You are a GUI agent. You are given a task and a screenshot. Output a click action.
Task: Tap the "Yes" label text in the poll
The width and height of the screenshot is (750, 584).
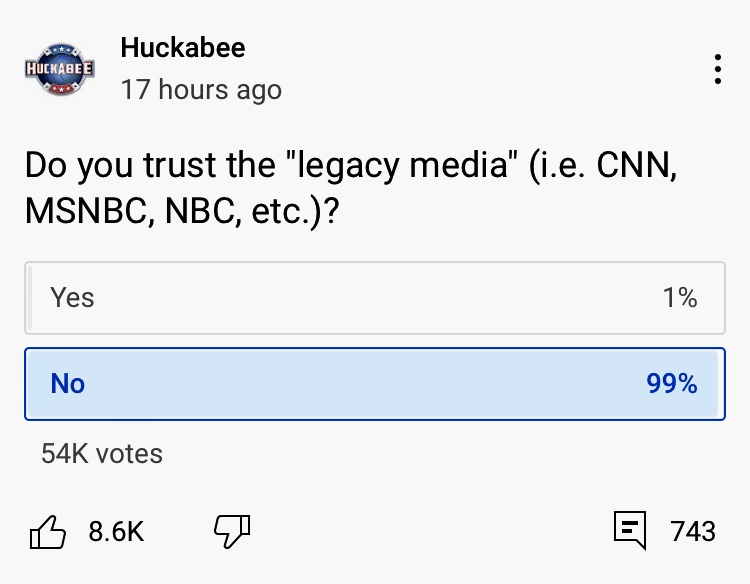tap(72, 298)
